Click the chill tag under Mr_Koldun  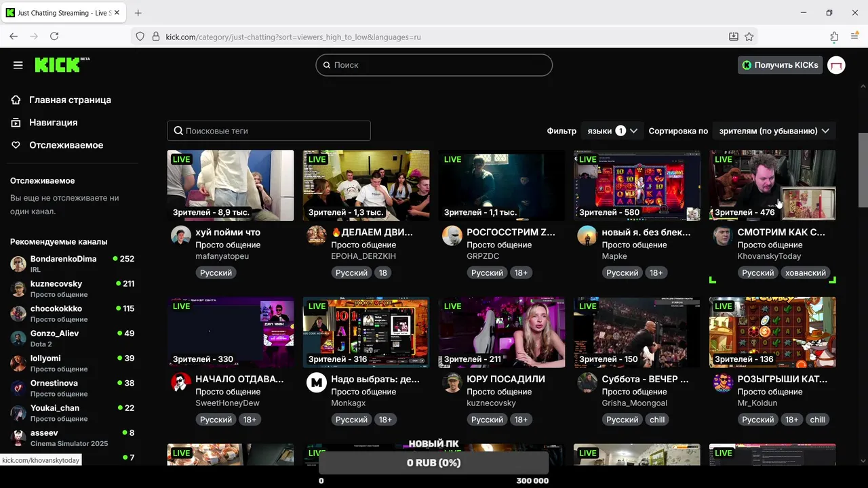(817, 420)
